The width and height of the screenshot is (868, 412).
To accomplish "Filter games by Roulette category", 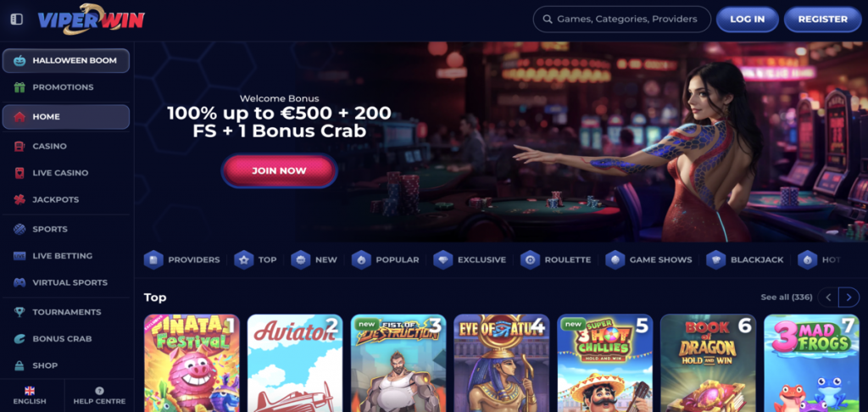I will (556, 259).
